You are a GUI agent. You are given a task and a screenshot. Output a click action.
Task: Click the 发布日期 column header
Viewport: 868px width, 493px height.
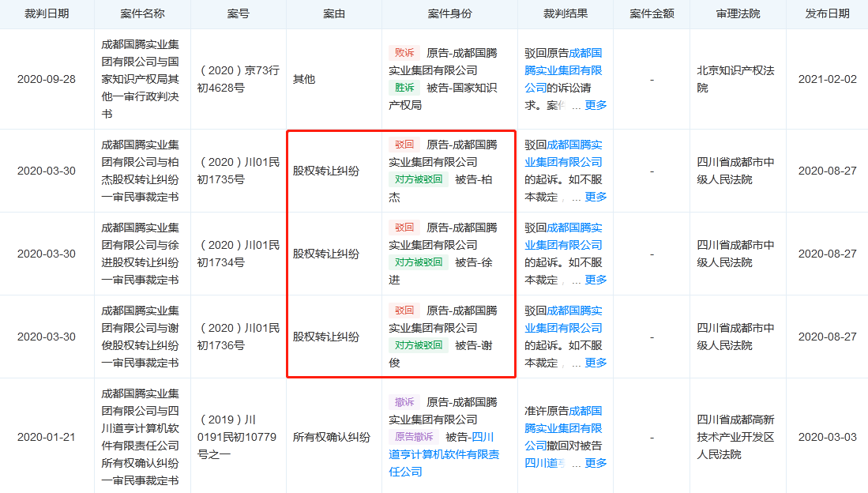pyautogui.click(x=827, y=14)
